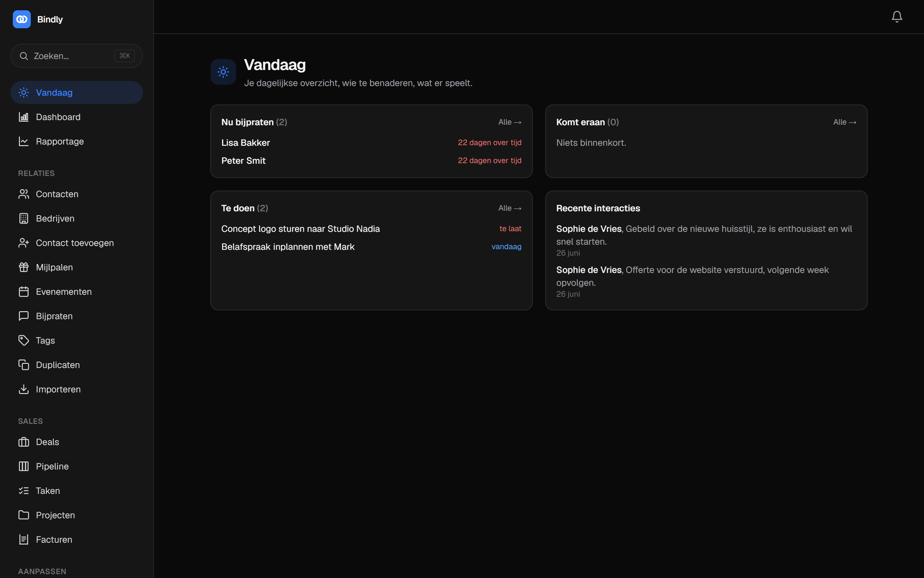Open Sophie de Vries huisstijl interaction
The width and height of the screenshot is (924, 578).
pyautogui.click(x=706, y=240)
